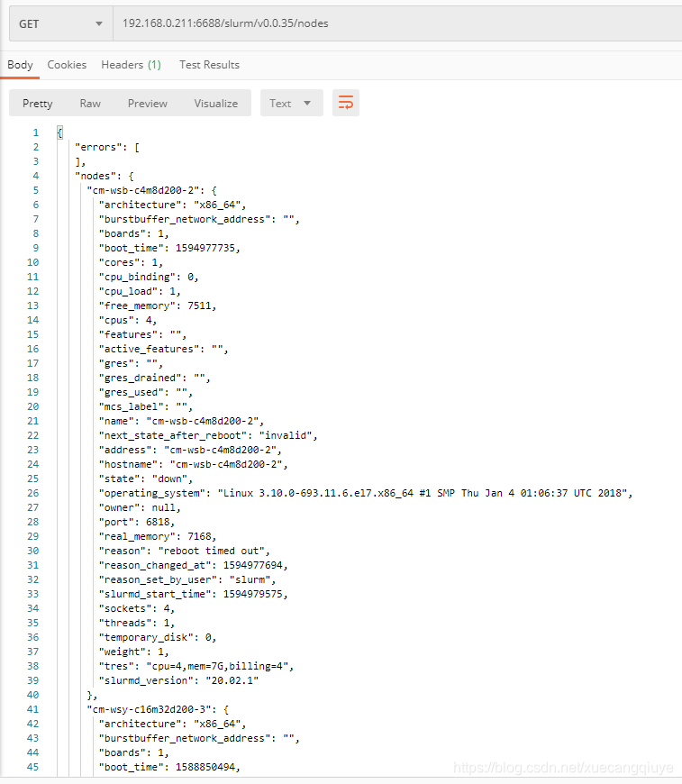Click "tres": "cpu=4,mem=7G,billing=4" line
Viewport: 682px width, 784px height.
pos(196,666)
